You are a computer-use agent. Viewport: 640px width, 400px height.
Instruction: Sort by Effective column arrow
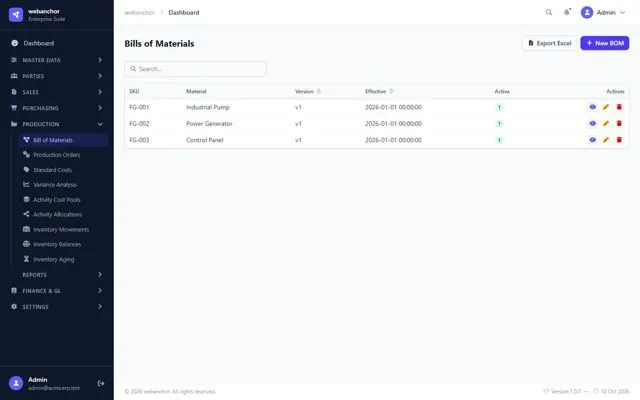pos(391,91)
